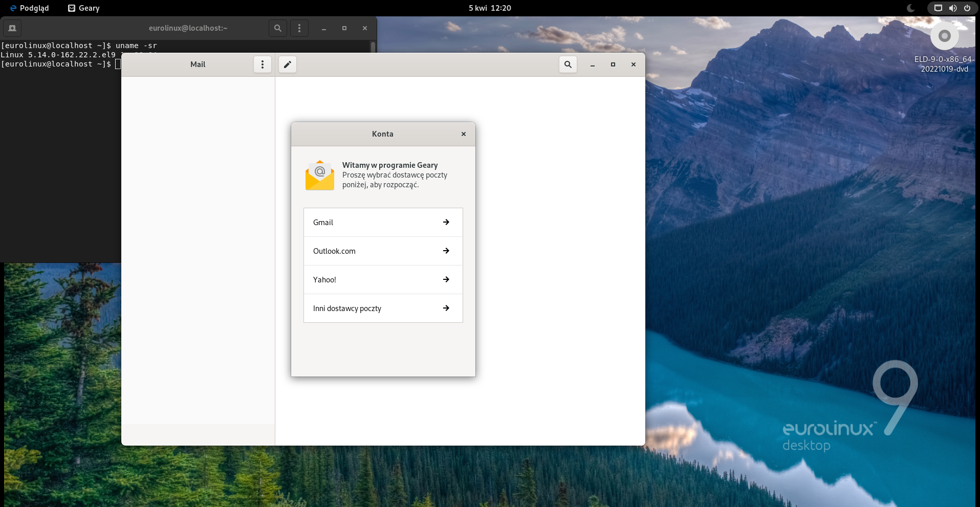Expand the Gmail provider arrow
Viewport: 980px width, 507px height.
(x=446, y=222)
